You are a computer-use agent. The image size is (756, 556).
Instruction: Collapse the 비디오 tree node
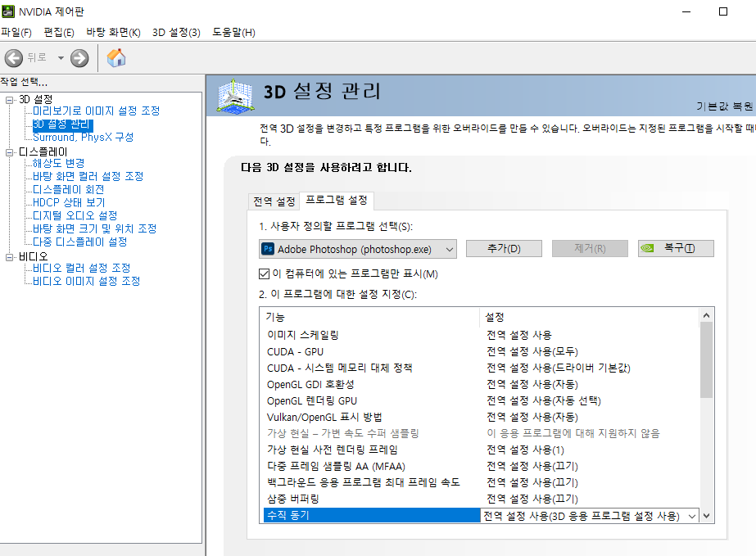[x=9, y=257]
